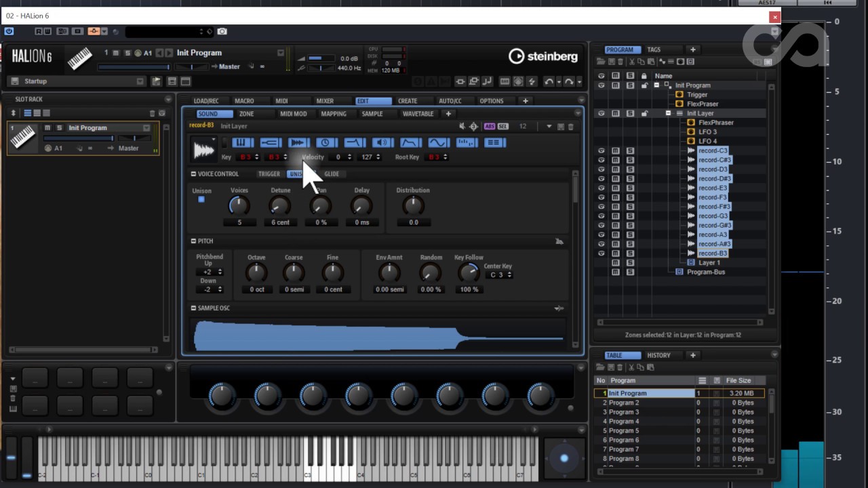This screenshot has width=868, height=488.
Task: Click the folder icon in the Program Table toolbar
Action: [x=601, y=367]
